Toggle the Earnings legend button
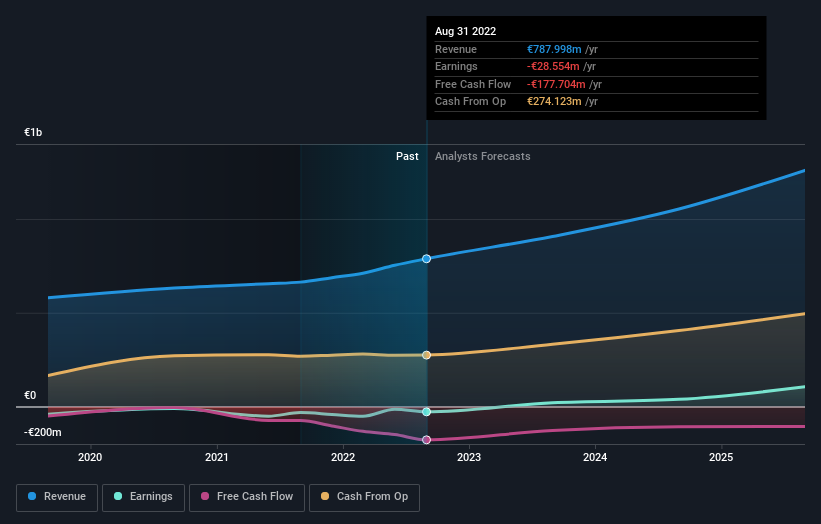The image size is (821, 524). (x=143, y=497)
